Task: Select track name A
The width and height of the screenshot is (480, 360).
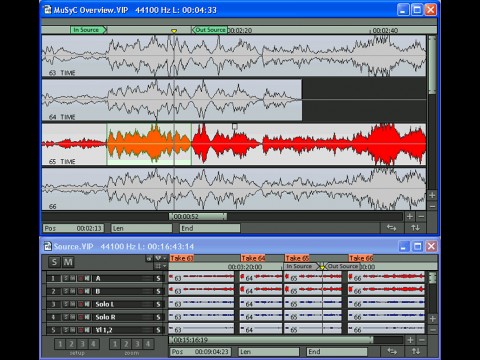Action: point(98,278)
